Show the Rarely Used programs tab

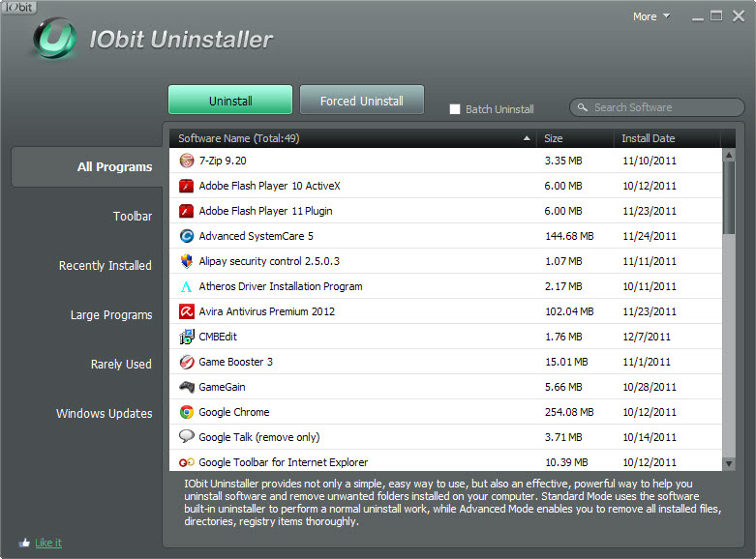pyautogui.click(x=121, y=365)
